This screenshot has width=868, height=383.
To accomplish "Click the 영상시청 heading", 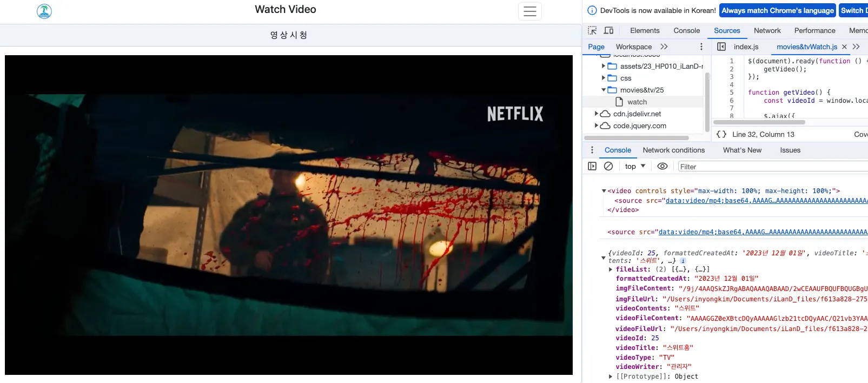I will 289,35.
